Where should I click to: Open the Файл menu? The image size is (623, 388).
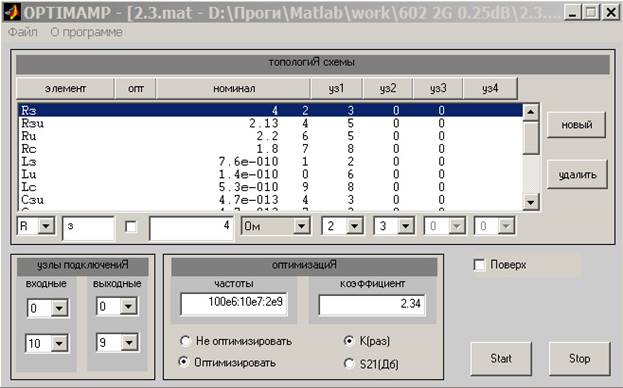[x=23, y=32]
